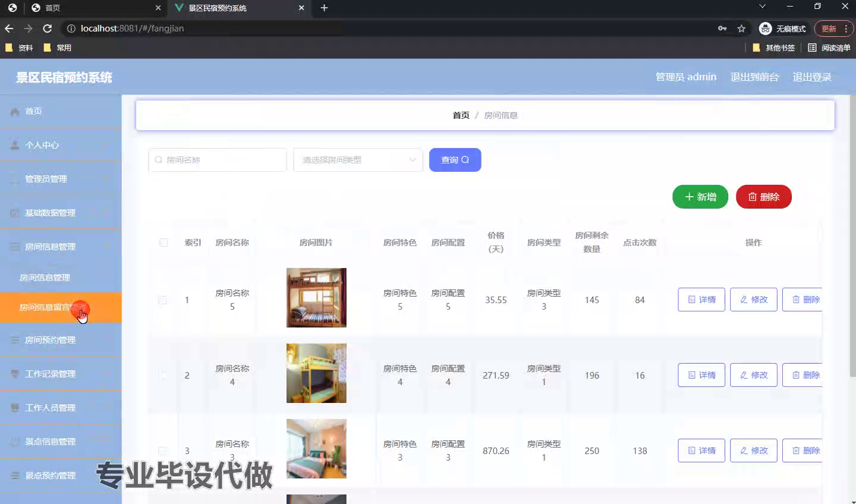Click 删除 for row 房间名称 4
This screenshot has height=504, width=856.
pyautogui.click(x=802, y=375)
